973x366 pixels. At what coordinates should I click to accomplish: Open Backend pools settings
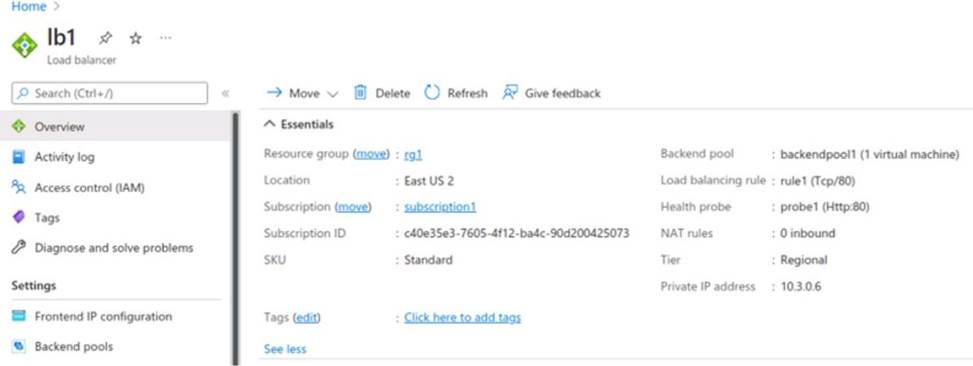[115, 346]
